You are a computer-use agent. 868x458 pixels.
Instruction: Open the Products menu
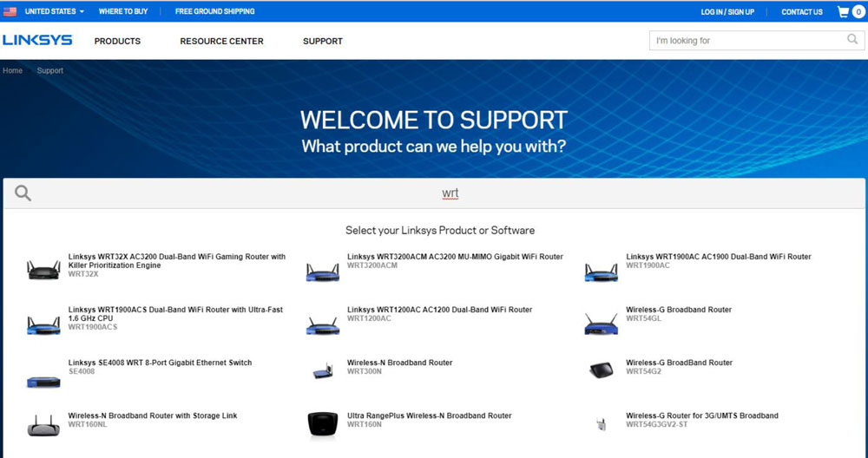117,41
